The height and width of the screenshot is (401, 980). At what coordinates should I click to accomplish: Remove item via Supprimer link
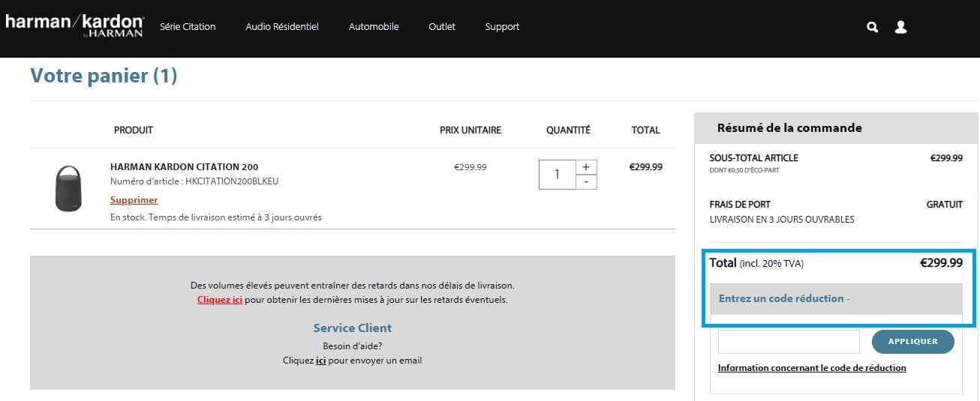134,200
